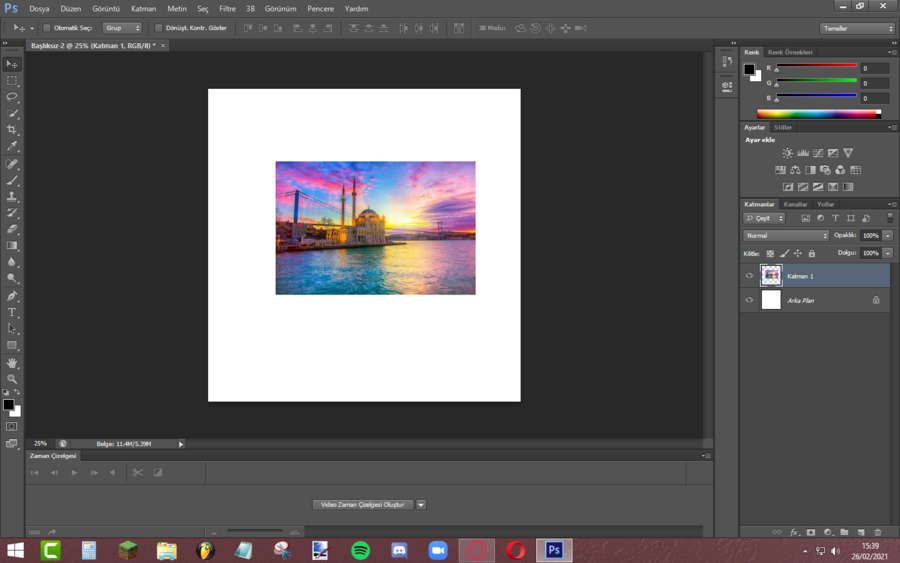Select the Zoom tool

pyautogui.click(x=11, y=379)
